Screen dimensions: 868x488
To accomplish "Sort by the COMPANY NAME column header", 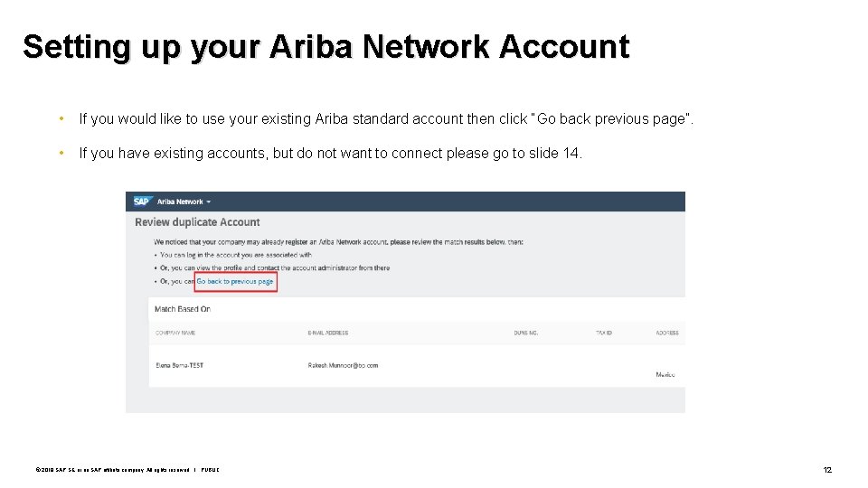I will (175, 333).
